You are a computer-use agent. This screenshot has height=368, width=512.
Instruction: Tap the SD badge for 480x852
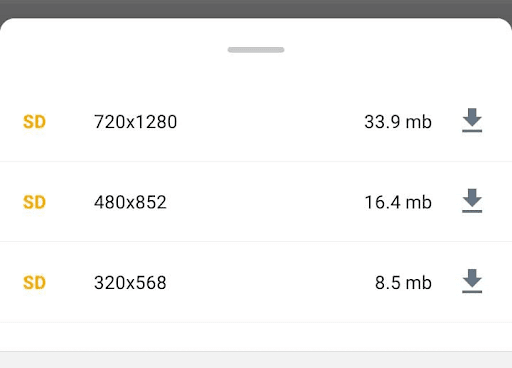[x=34, y=202]
